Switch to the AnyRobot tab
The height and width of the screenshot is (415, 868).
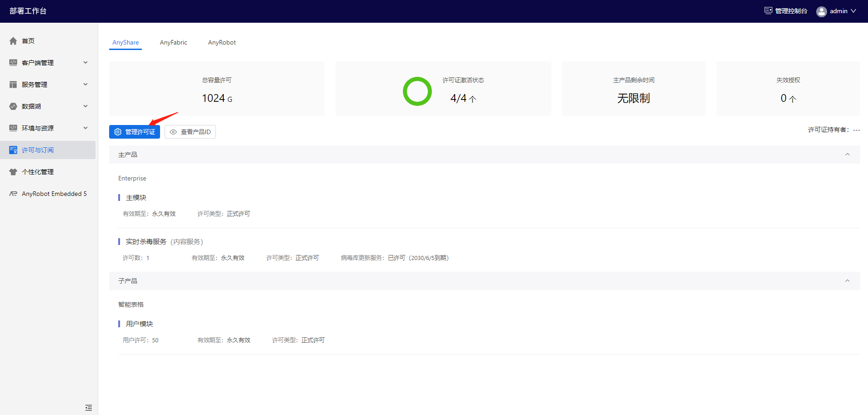point(222,42)
